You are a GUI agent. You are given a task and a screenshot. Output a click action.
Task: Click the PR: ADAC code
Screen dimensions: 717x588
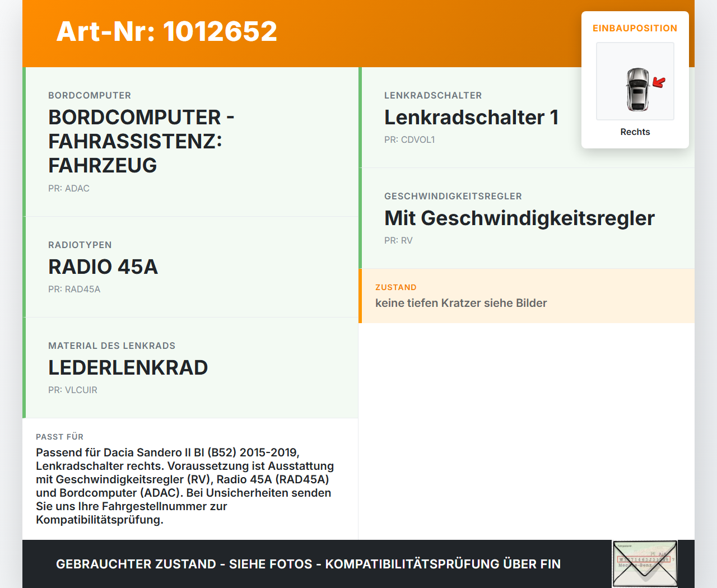coord(69,189)
